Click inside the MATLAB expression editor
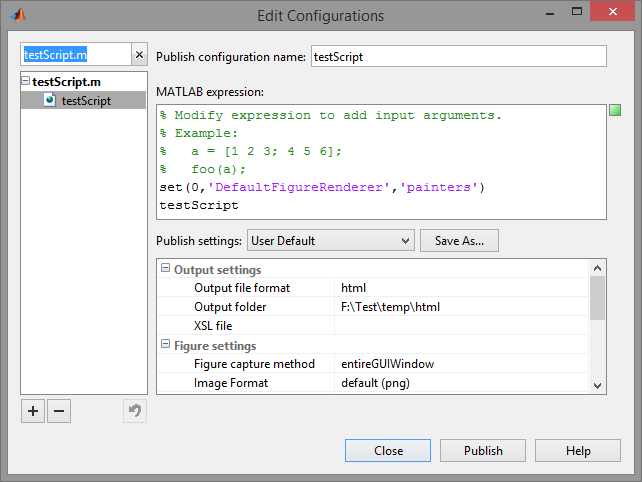Image resolution: width=642 pixels, height=482 pixels. coord(381,162)
